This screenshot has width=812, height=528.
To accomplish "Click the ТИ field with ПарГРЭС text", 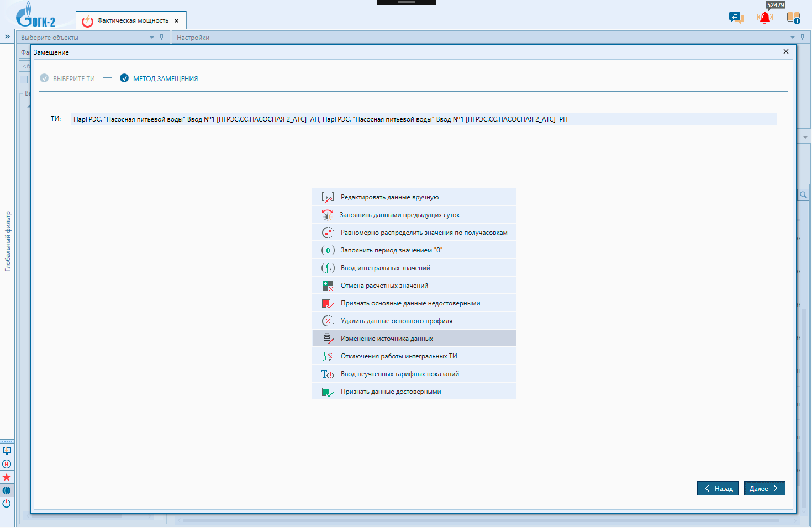I will click(423, 119).
